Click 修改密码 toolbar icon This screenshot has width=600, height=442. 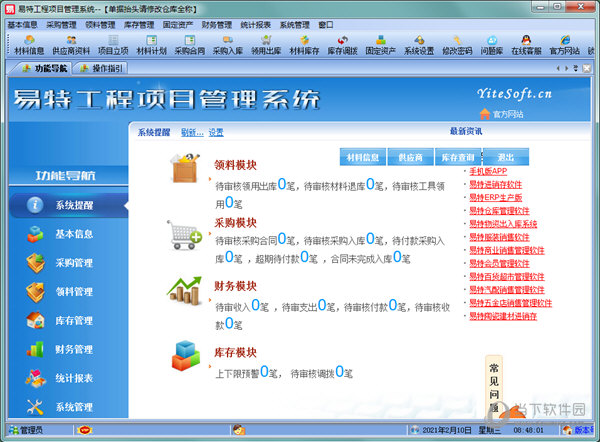coord(458,45)
